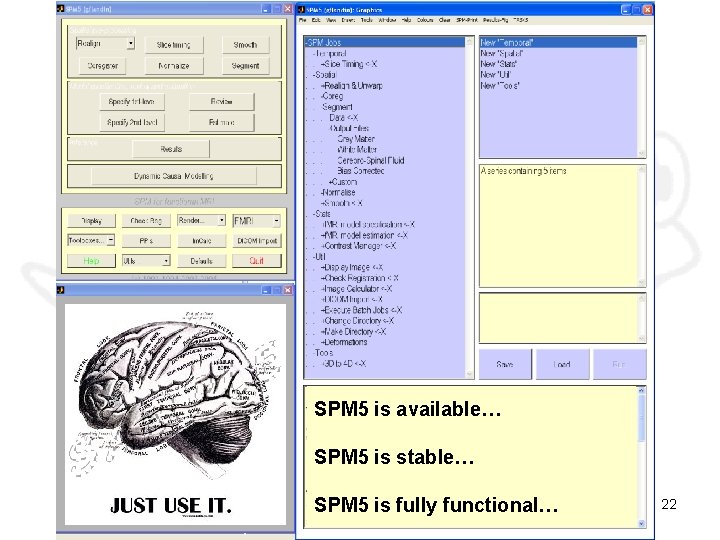Click the Estimate button
Screen dimensions: 720x540
point(221,122)
